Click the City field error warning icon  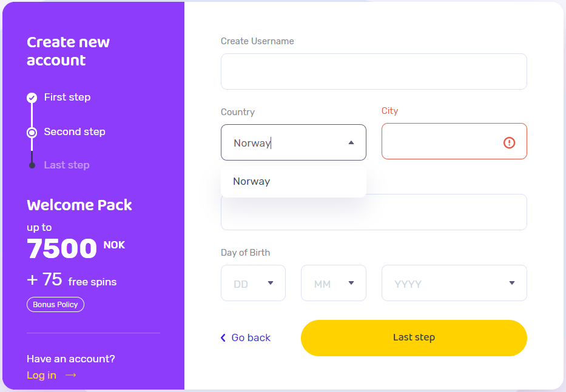tap(509, 142)
